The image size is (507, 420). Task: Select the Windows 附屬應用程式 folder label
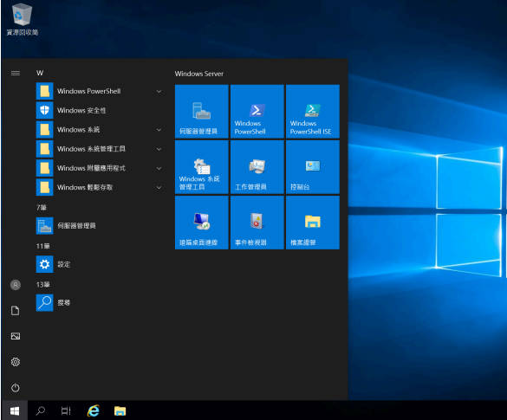(91, 168)
